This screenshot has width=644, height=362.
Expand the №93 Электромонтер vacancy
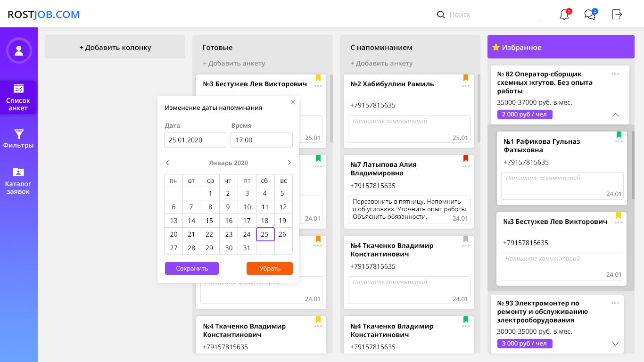pyautogui.click(x=615, y=344)
